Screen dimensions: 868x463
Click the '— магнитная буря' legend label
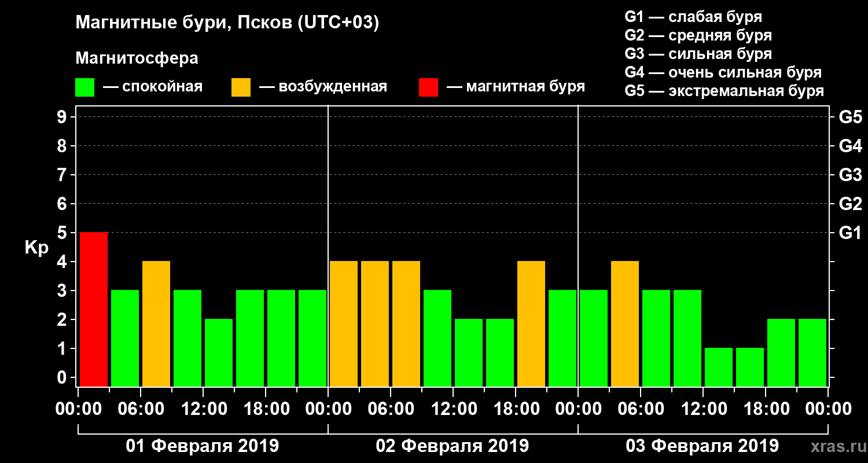(516, 87)
